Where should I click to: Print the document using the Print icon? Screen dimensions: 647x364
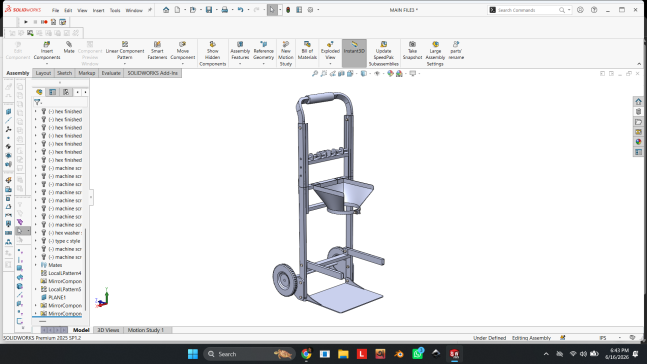[x=224, y=10]
